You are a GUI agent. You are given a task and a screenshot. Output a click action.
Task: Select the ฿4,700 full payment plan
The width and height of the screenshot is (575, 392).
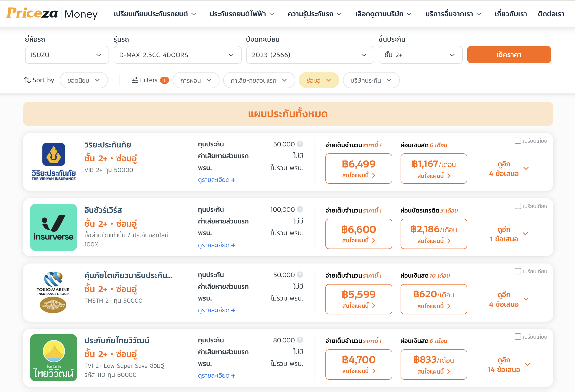pos(359,365)
